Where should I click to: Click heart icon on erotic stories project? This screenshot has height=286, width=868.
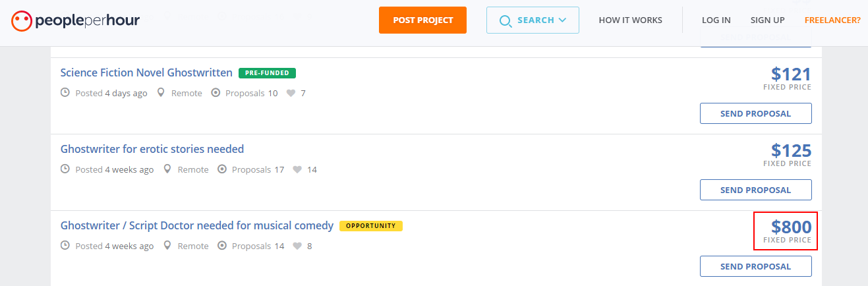tap(297, 170)
